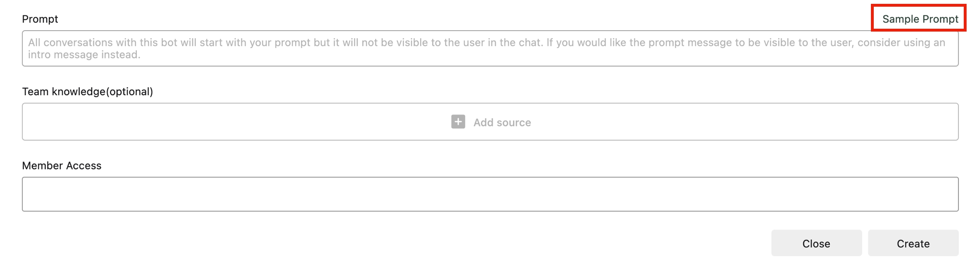Click the Team knowledge(optional) label

88,91
